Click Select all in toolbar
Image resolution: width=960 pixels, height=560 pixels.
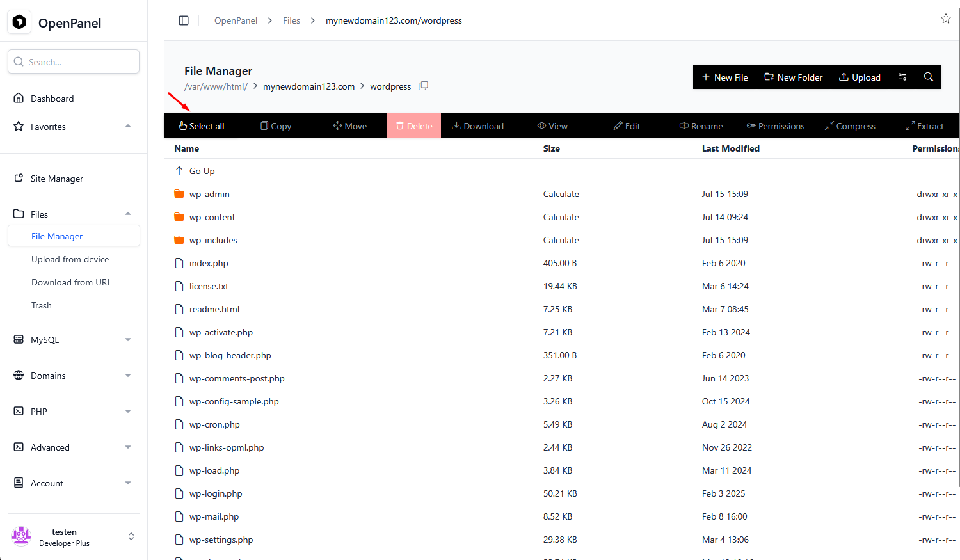tap(202, 126)
